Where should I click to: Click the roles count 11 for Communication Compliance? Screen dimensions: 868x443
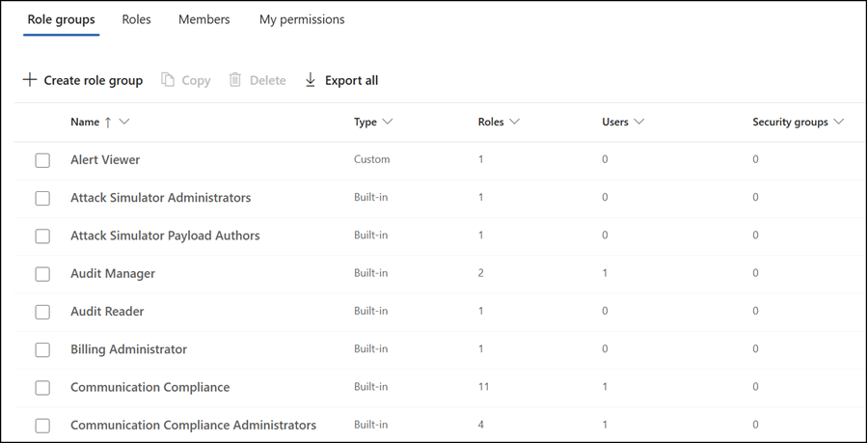click(483, 386)
